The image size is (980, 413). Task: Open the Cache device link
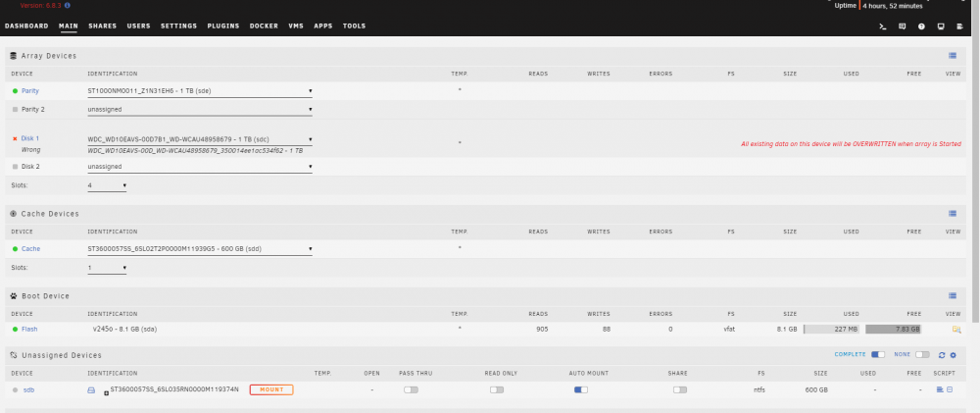click(x=30, y=248)
